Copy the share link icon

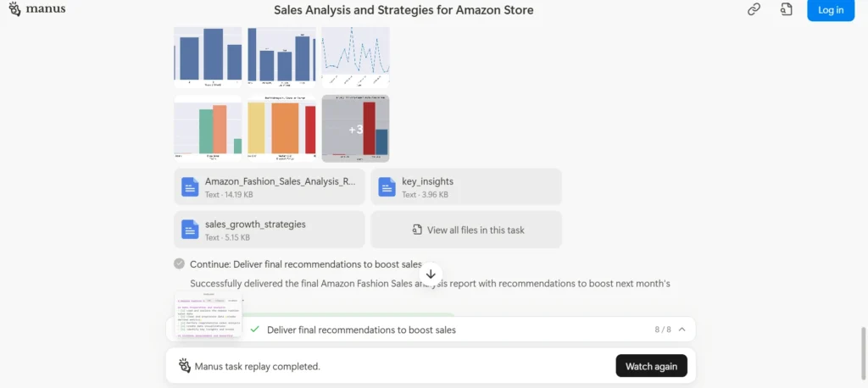(754, 9)
